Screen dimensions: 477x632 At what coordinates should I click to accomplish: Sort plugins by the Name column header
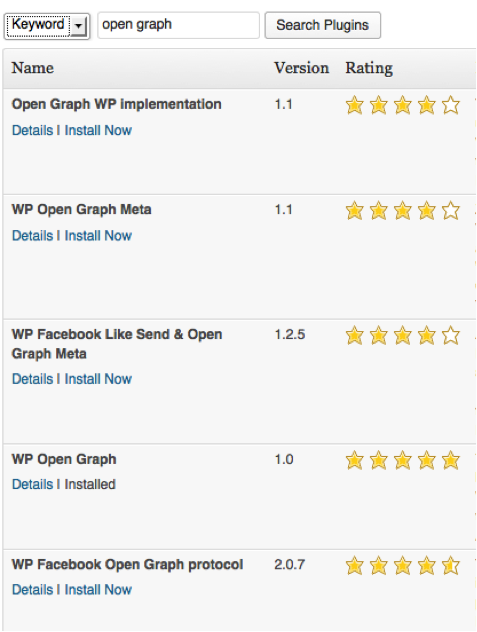tap(33, 68)
